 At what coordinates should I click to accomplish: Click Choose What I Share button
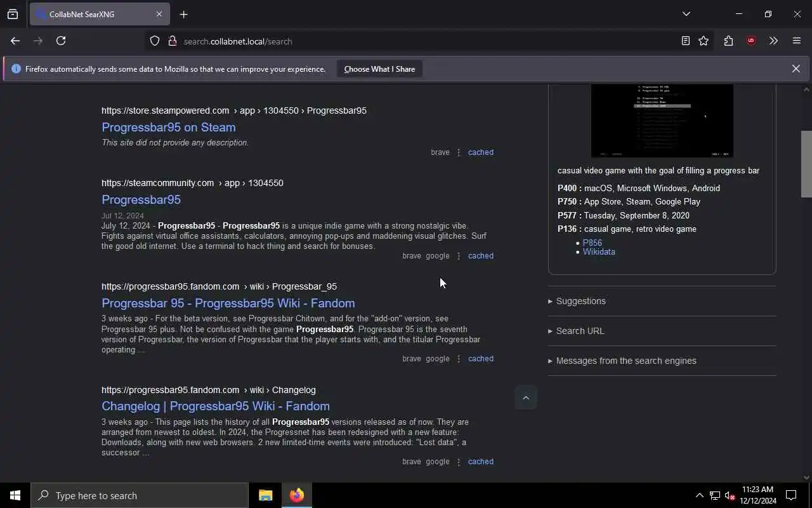(x=379, y=69)
